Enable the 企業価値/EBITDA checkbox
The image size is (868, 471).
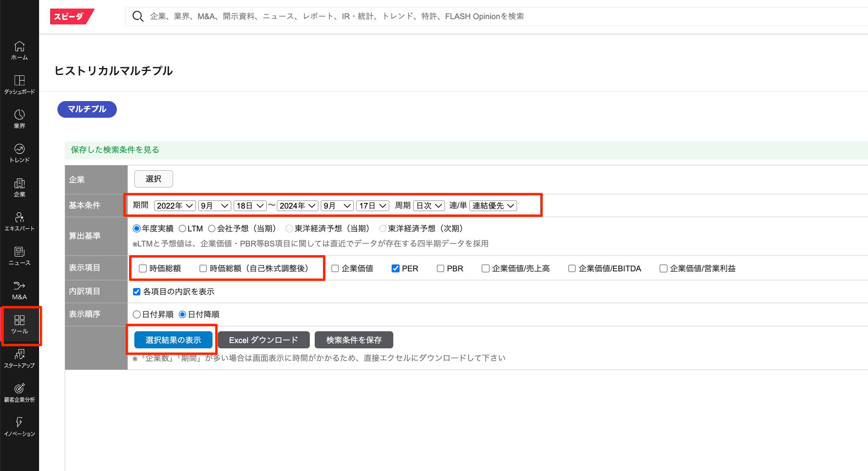(572, 269)
